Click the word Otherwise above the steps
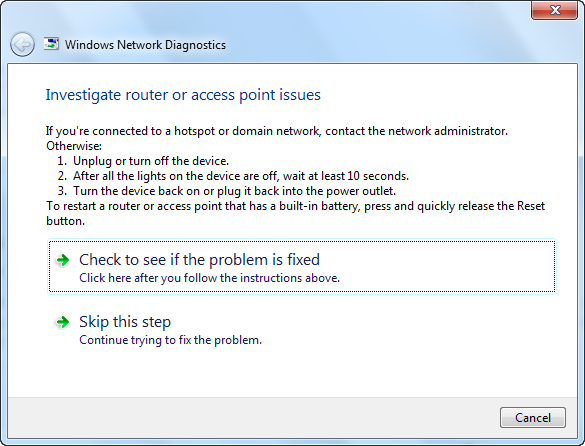 click(74, 146)
